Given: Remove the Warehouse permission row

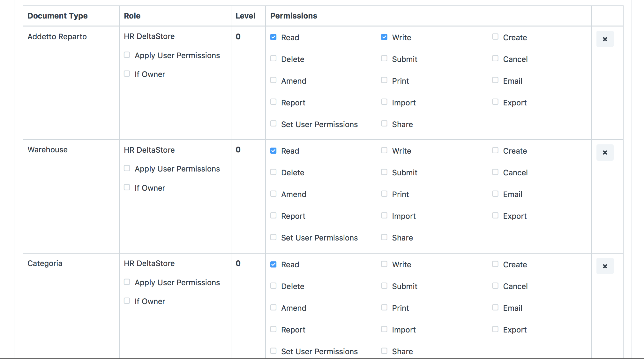Looking at the screenshot, I should 605,152.
